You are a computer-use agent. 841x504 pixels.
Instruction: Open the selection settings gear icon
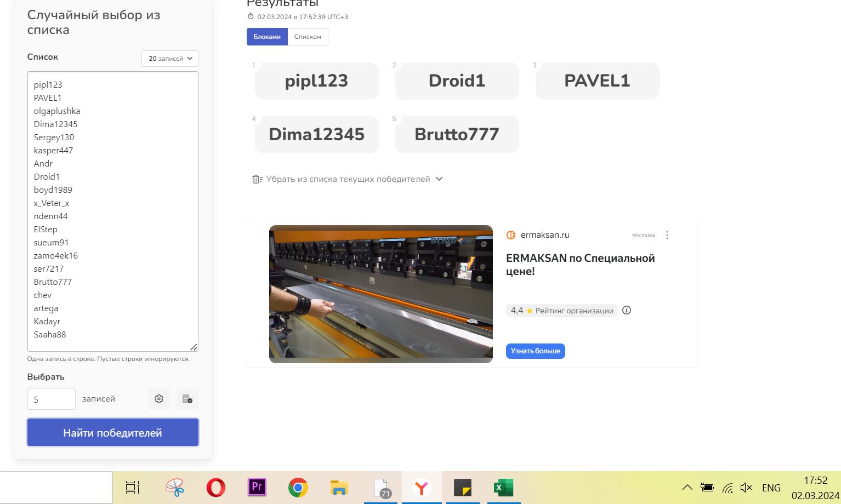tap(159, 399)
